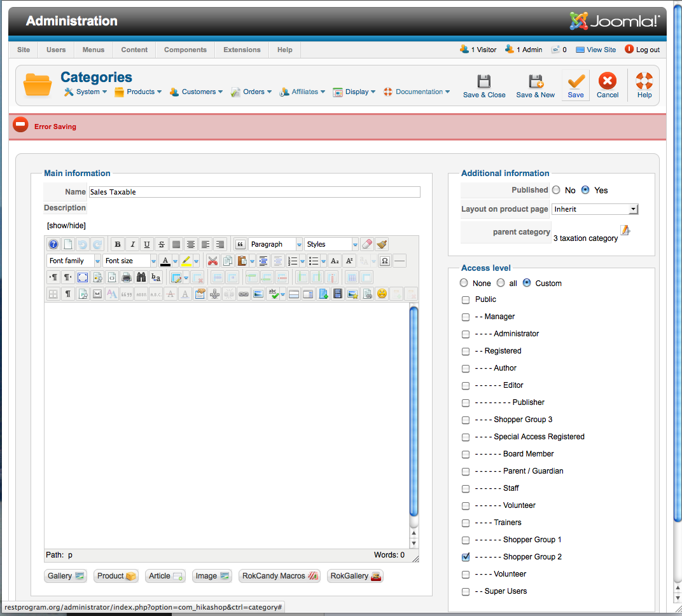Image resolution: width=682 pixels, height=616 pixels.
Task: Click the editor help icon
Action: (x=53, y=244)
